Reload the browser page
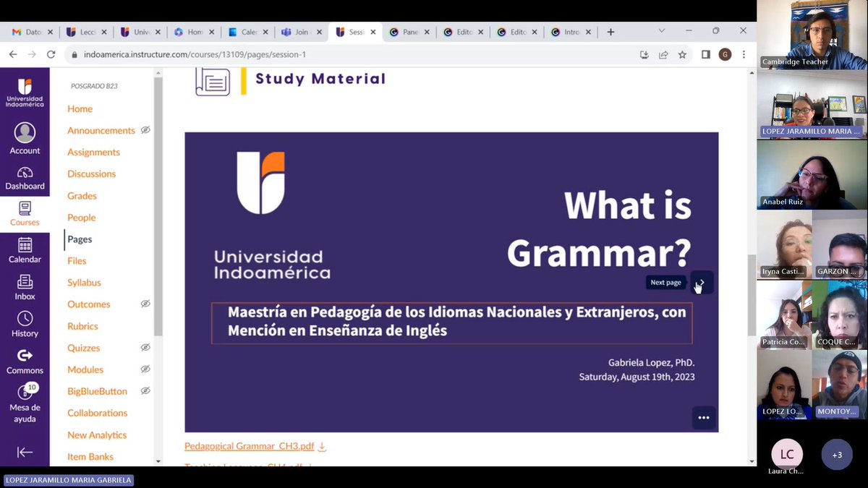 51,54
